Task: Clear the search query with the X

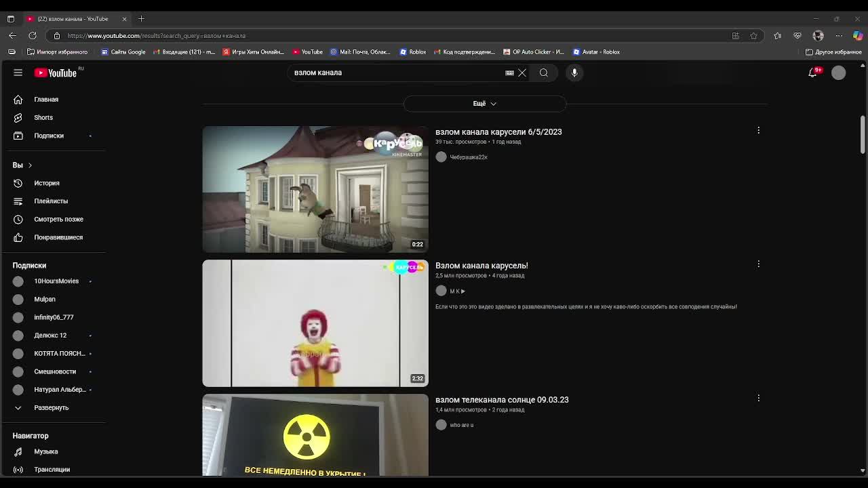Action: (522, 73)
